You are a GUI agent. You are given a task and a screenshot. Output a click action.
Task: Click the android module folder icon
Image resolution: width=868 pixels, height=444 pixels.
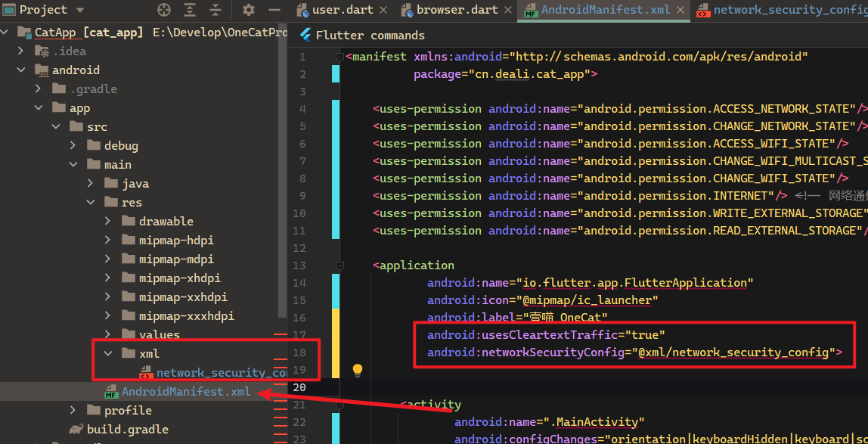pos(42,70)
